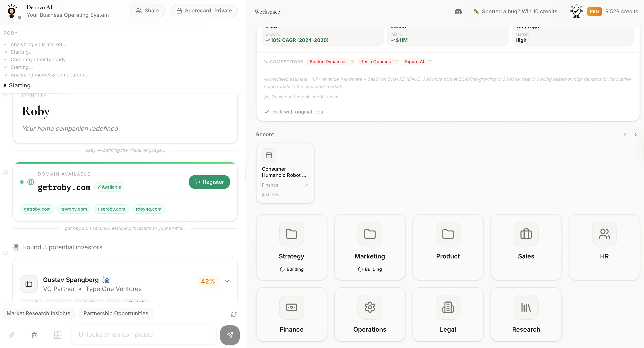Click the lightbulb checkmark icon near PRO badge
The height and width of the screenshot is (348, 644).
coord(576,11)
